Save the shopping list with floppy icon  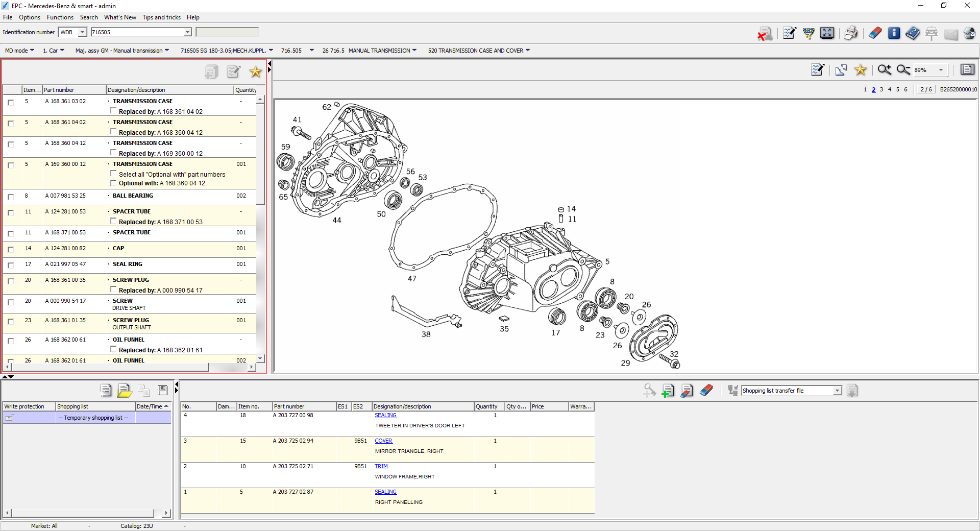[163, 391]
